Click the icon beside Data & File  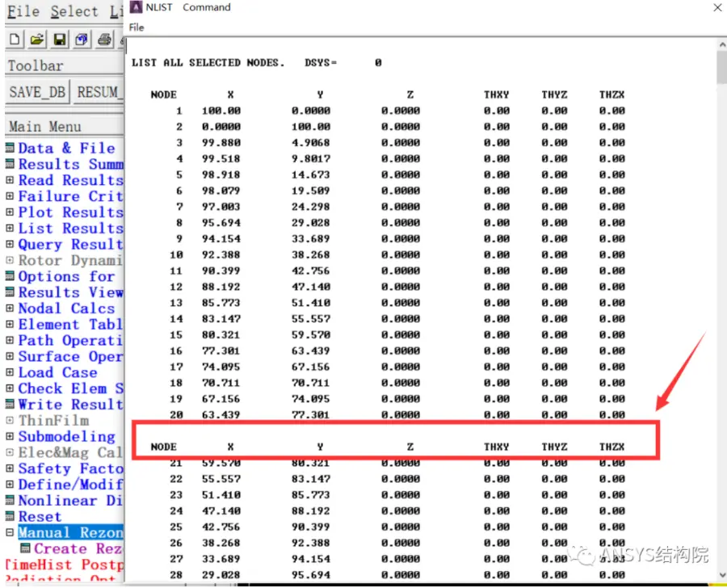click(10, 148)
